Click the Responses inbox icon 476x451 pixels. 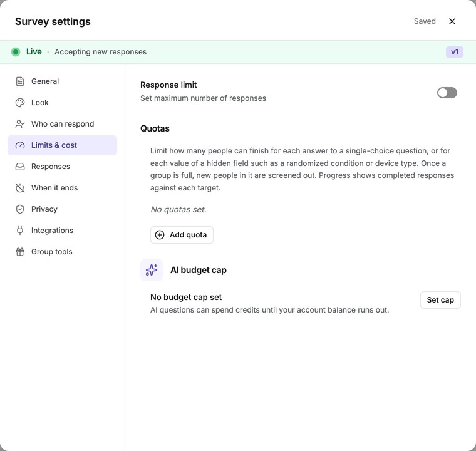pyautogui.click(x=20, y=167)
